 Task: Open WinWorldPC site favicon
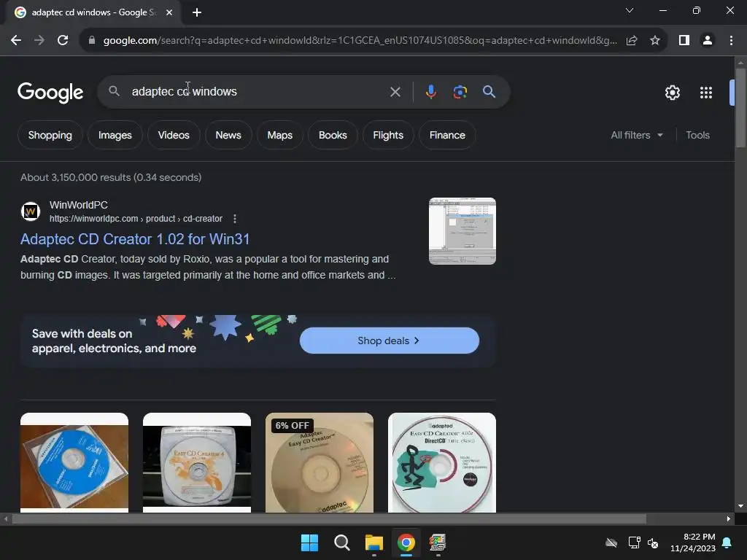(31, 211)
